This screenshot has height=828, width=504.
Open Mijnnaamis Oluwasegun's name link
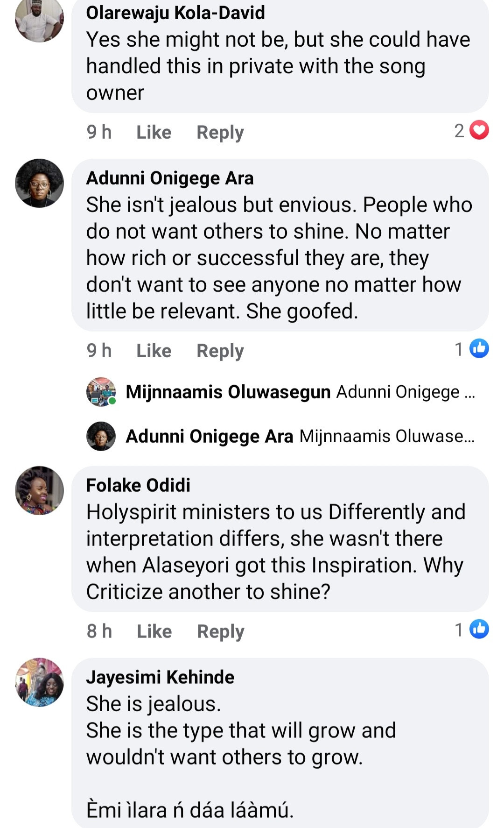coord(228,392)
